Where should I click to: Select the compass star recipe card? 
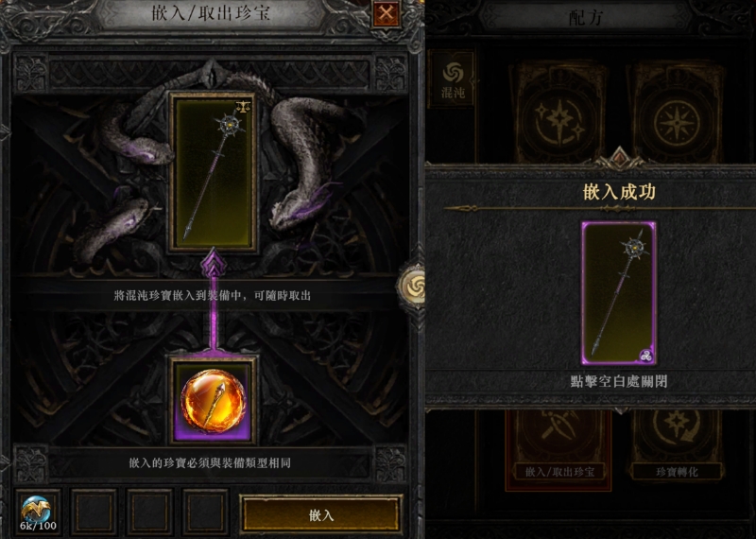click(677, 113)
